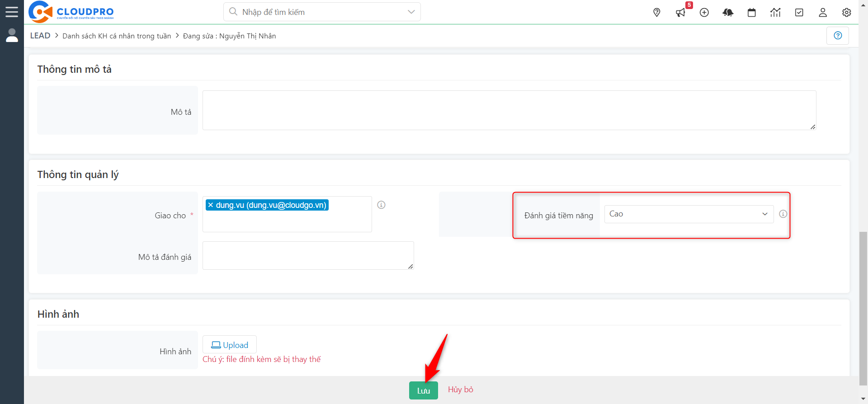Expand the search box dropdown arrow
The image size is (868, 404).
tap(411, 12)
